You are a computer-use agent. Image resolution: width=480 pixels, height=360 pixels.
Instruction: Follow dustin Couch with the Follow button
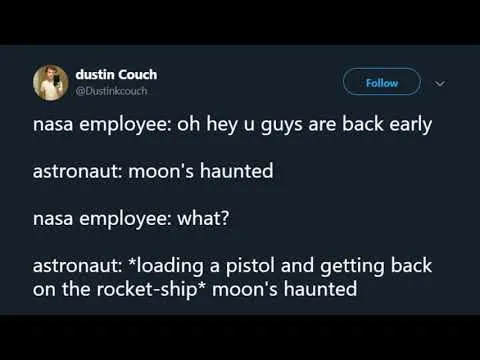click(382, 82)
